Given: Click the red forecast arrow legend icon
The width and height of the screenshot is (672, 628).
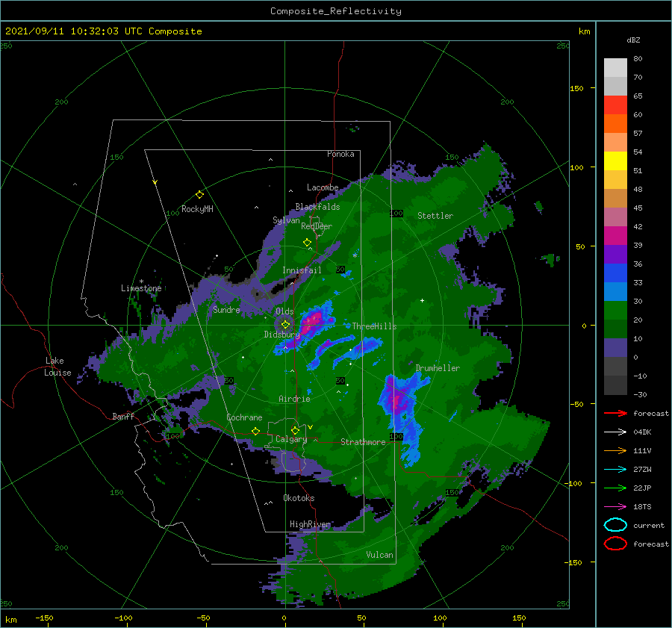Looking at the screenshot, I should click(615, 413).
